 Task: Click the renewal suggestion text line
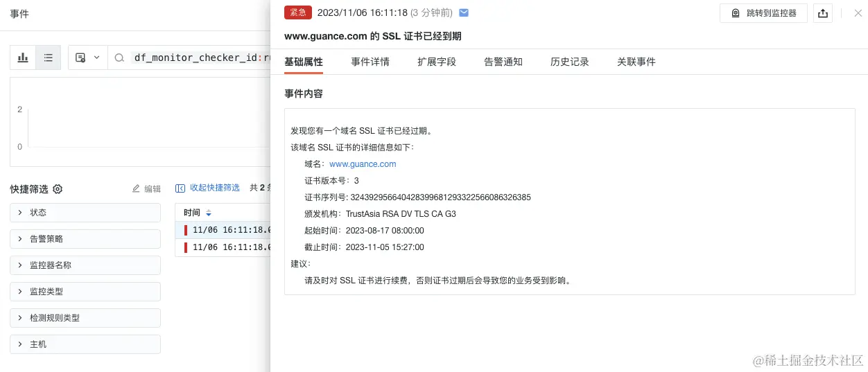[x=437, y=281]
